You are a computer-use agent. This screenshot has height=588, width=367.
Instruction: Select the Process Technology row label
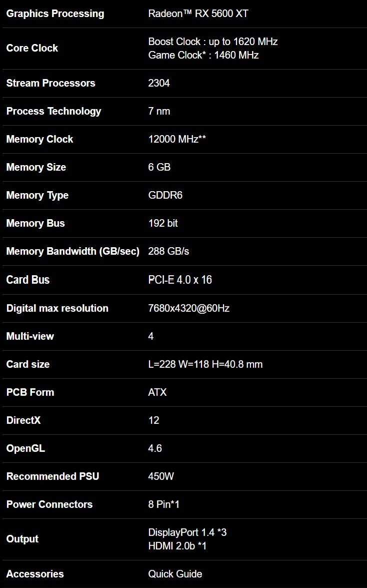coord(53,112)
